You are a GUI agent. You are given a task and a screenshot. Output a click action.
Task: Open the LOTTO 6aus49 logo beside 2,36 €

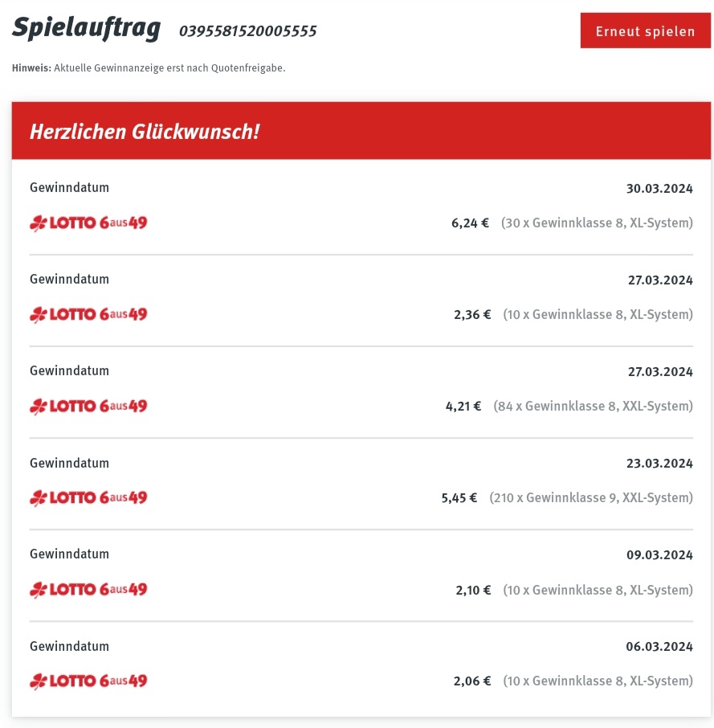pyautogui.click(x=88, y=314)
